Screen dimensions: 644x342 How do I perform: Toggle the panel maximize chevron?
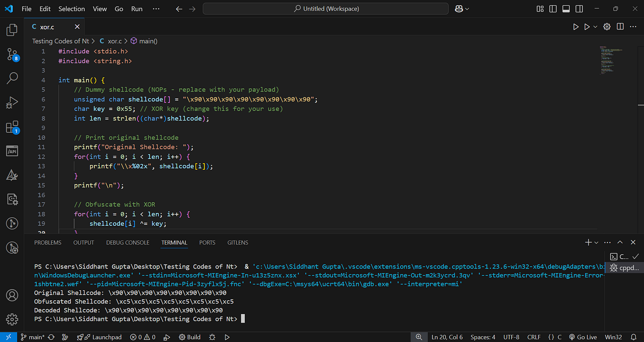[x=620, y=242]
